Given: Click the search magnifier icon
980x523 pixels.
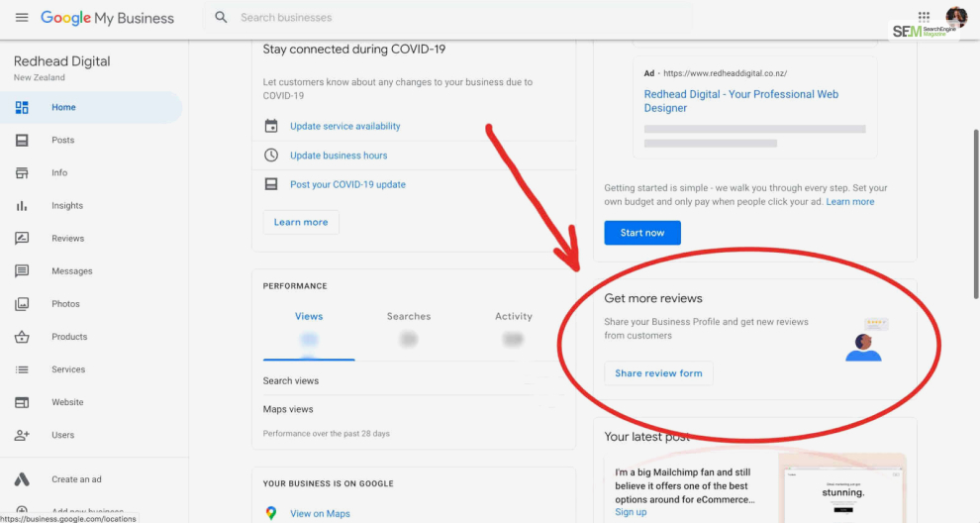Looking at the screenshot, I should [221, 18].
